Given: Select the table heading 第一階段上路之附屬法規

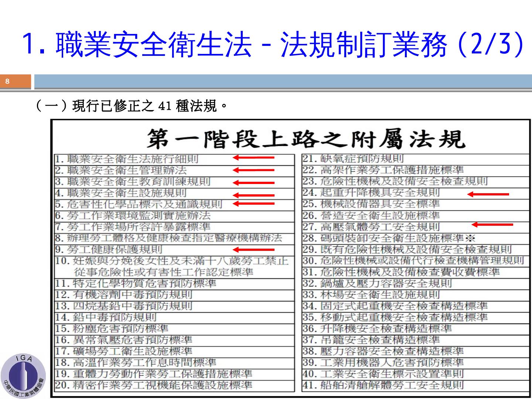Looking at the screenshot, I should pos(305,139).
